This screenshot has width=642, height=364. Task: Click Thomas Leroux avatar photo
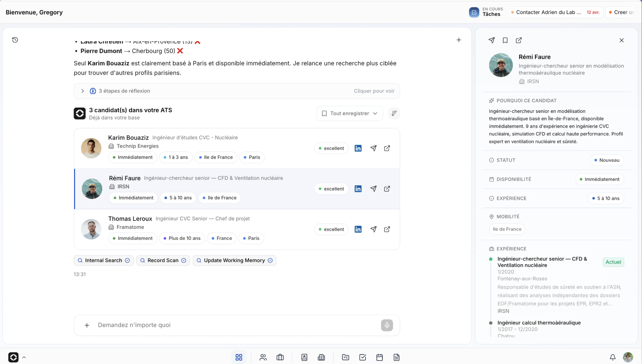pyautogui.click(x=91, y=229)
